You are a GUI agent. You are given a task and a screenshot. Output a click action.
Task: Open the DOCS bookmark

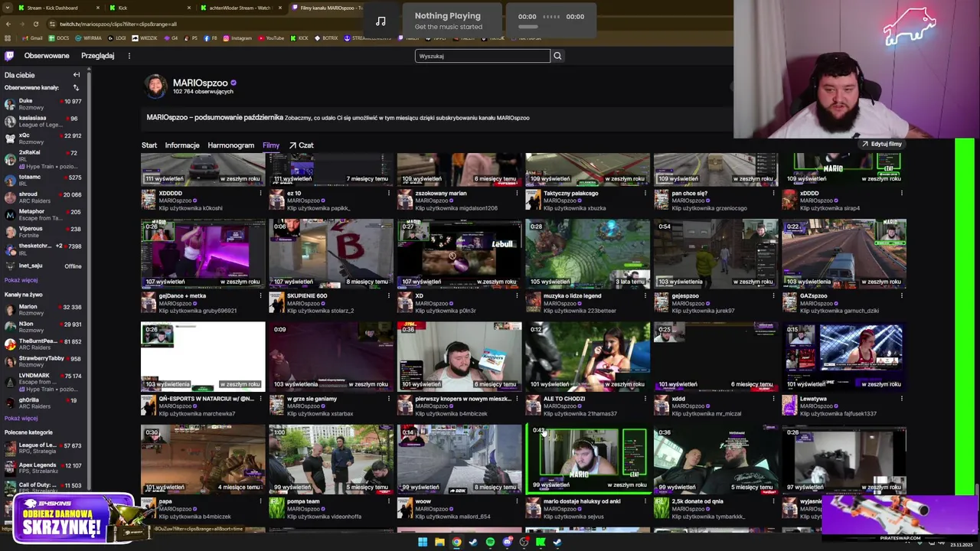click(x=59, y=38)
